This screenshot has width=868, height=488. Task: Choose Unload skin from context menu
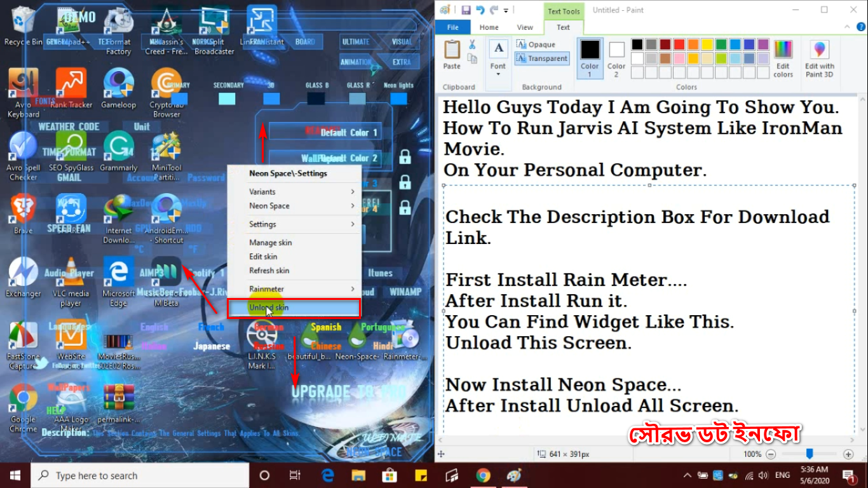coord(294,308)
